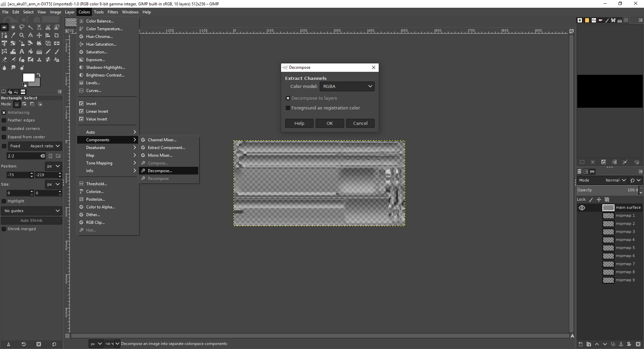Open the Color model dropdown

[x=347, y=86]
